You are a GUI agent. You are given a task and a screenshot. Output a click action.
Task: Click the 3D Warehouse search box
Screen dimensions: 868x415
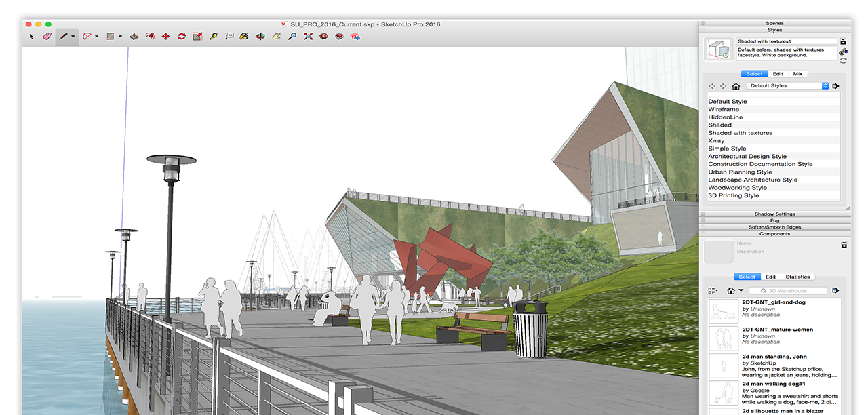[x=788, y=290]
